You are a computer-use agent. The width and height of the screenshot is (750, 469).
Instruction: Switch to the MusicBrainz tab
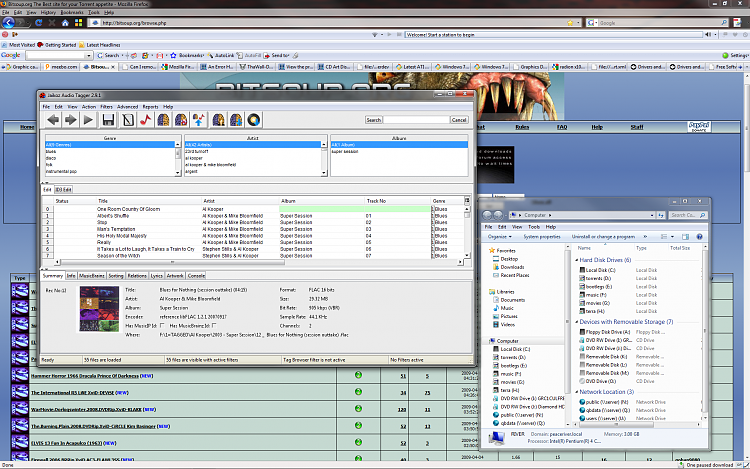(91, 276)
